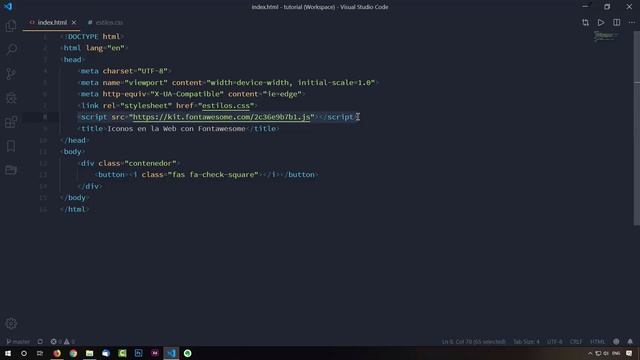Click line number 8 in the gutter

[45, 117]
